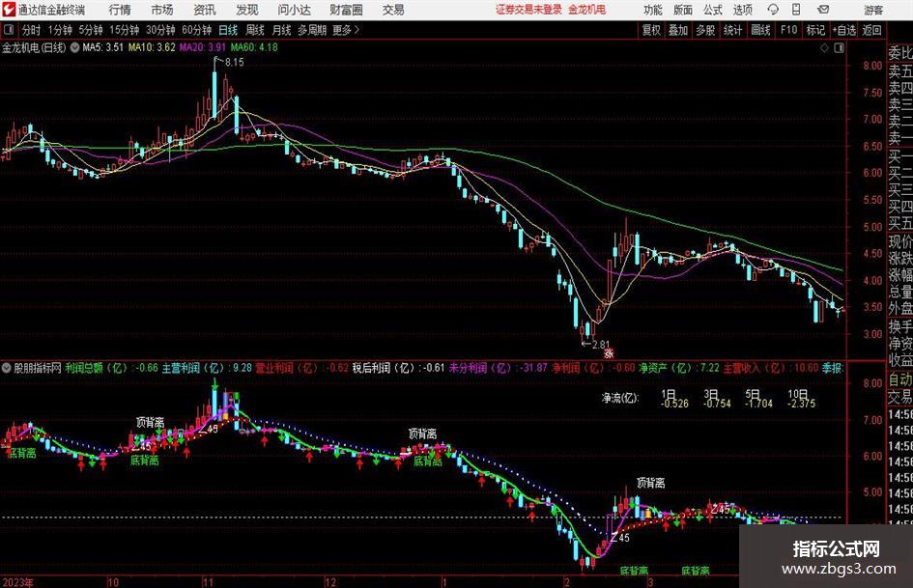Image resolution: width=913 pixels, height=588 pixels.
Task: Click the month 12 time axis marker
Action: pos(330,582)
